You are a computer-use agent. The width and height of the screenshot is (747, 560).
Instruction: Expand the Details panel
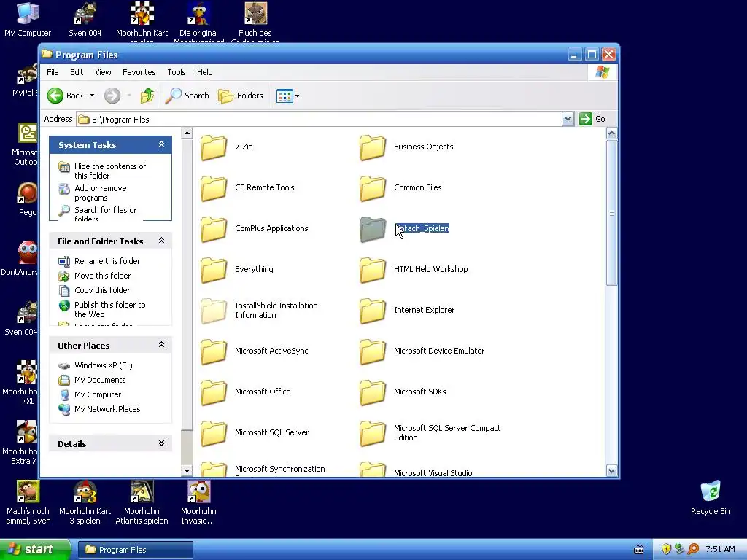tap(161, 443)
